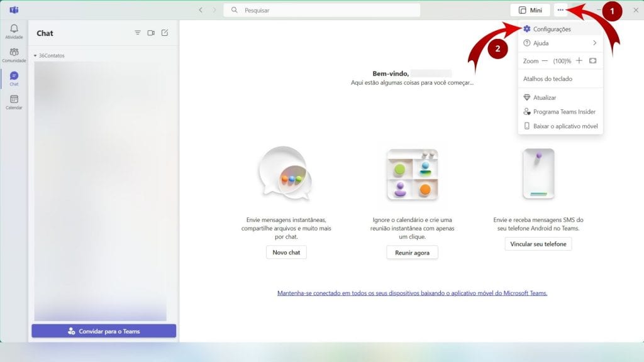Click the back navigation chevron

coord(200,9)
